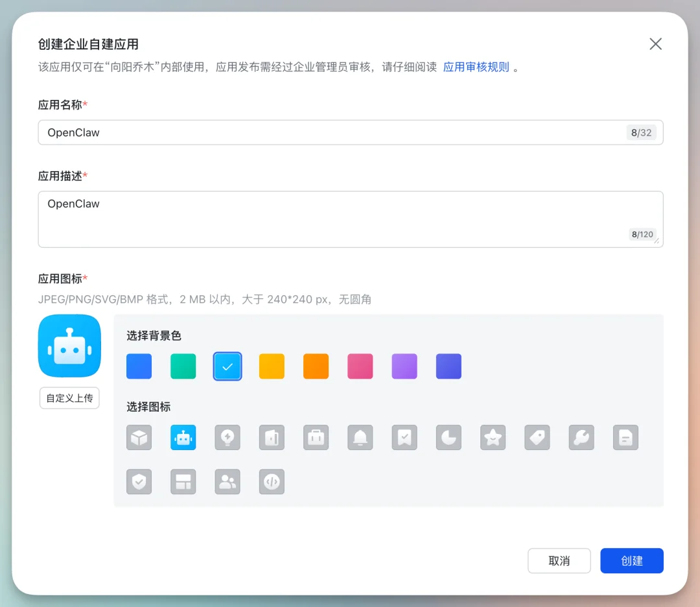Select the wrench tool icon
Viewport: 700px width, 607px height.
click(581, 437)
